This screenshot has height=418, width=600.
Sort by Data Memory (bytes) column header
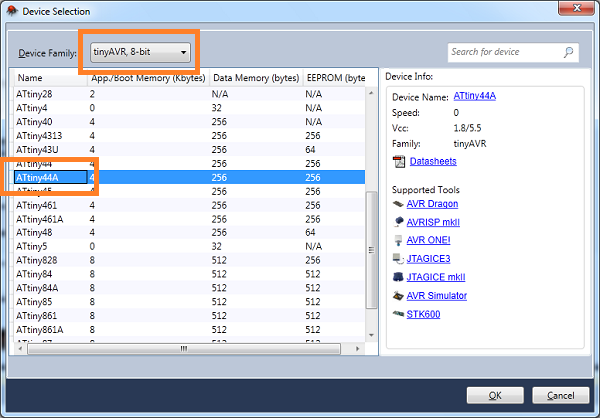(256, 78)
